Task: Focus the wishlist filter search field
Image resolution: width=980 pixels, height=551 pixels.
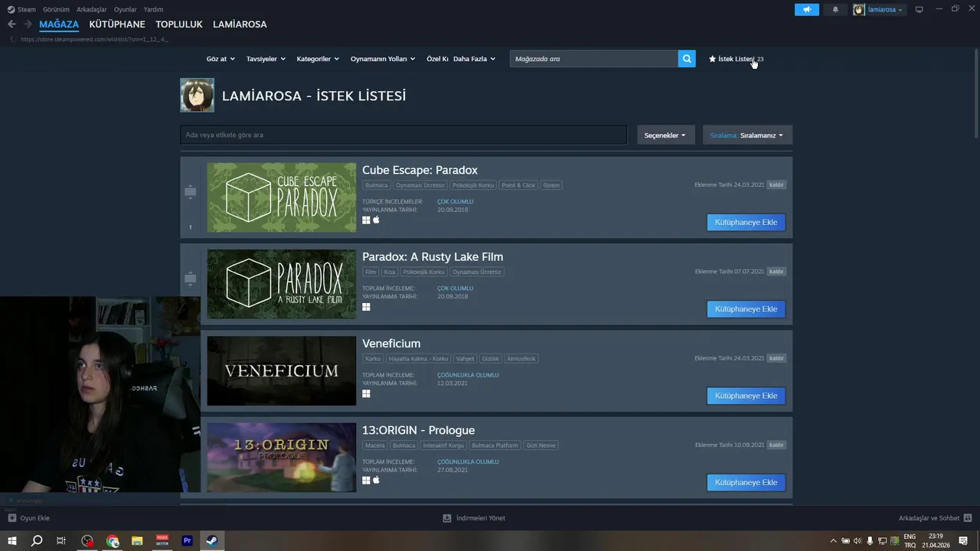Action: pyautogui.click(x=403, y=135)
